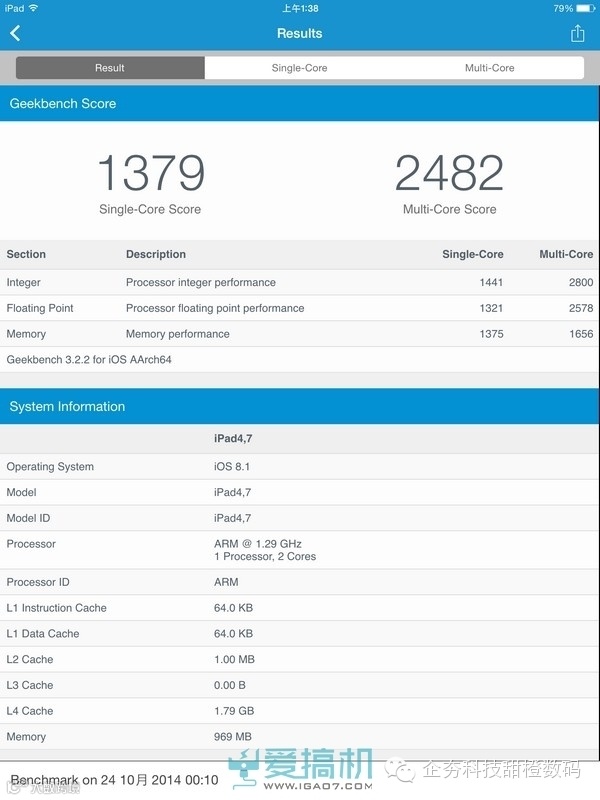
Task: Tap the Section column header
Action: [x=26, y=255]
